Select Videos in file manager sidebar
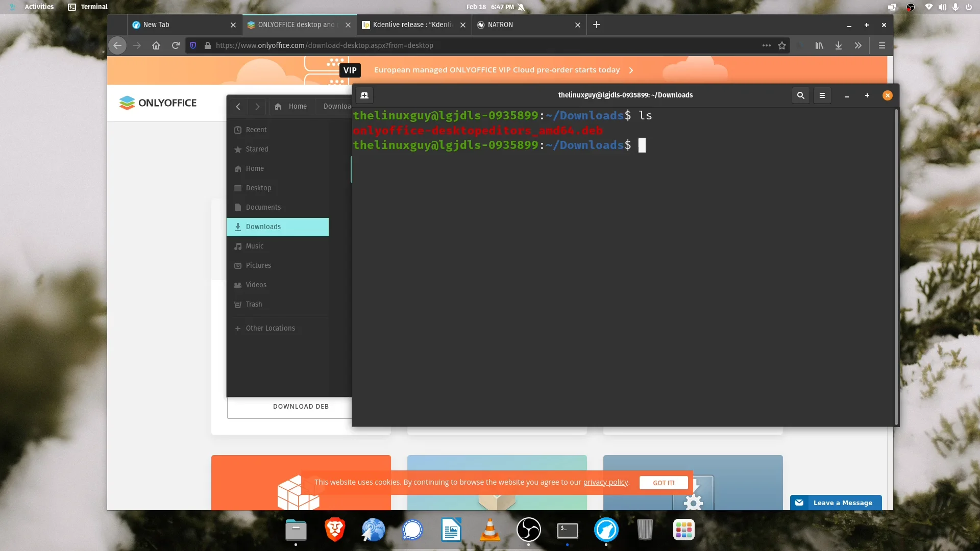980x551 pixels. [x=278, y=285]
